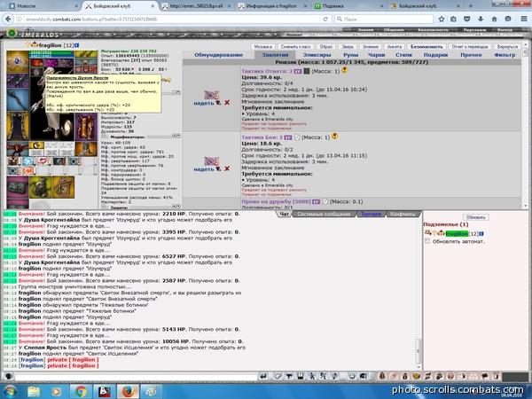Screen dimensions: 532x399
Task: Collapse the Модификаторы stats section
Action: pyautogui.click(x=104, y=137)
